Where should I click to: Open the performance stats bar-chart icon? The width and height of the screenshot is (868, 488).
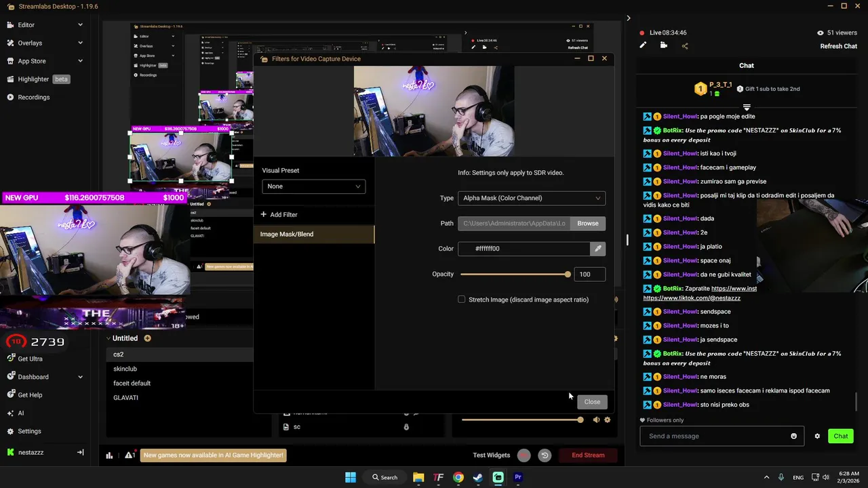pyautogui.click(x=109, y=455)
